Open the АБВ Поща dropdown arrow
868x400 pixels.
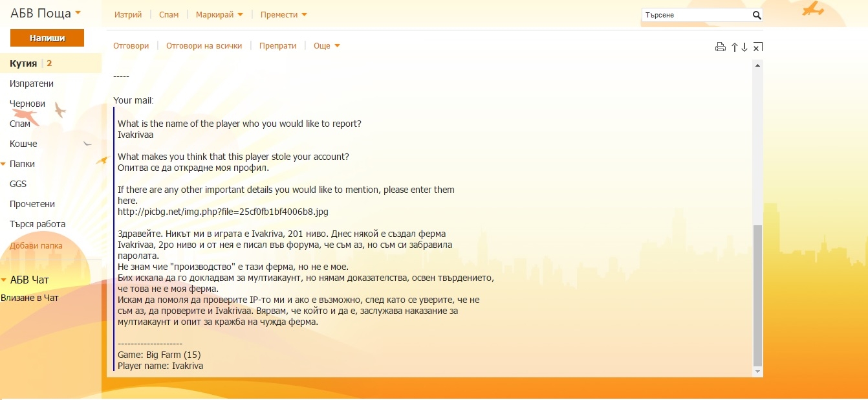[x=78, y=12]
